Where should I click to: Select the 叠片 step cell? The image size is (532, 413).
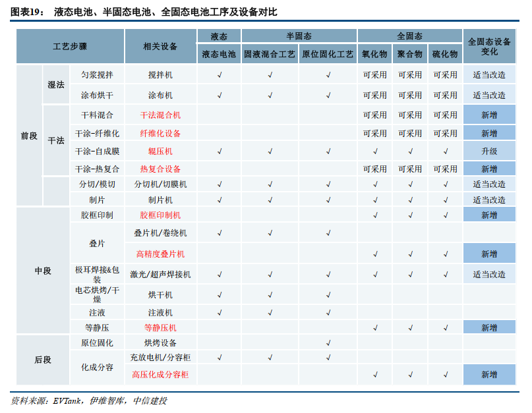pyautogui.click(x=97, y=244)
